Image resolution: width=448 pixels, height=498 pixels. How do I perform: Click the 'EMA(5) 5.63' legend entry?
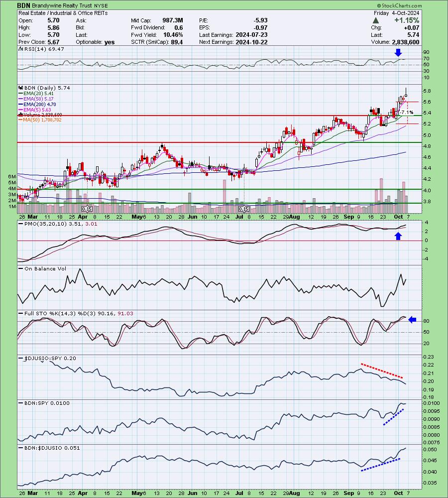click(37, 110)
